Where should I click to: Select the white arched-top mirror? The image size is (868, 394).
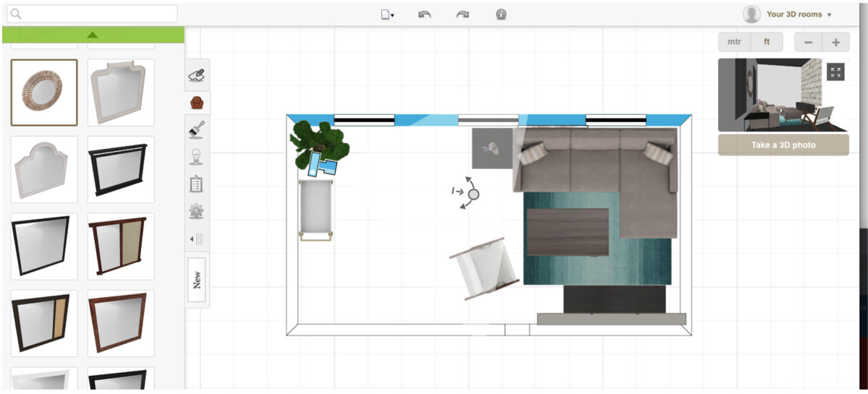(x=44, y=169)
